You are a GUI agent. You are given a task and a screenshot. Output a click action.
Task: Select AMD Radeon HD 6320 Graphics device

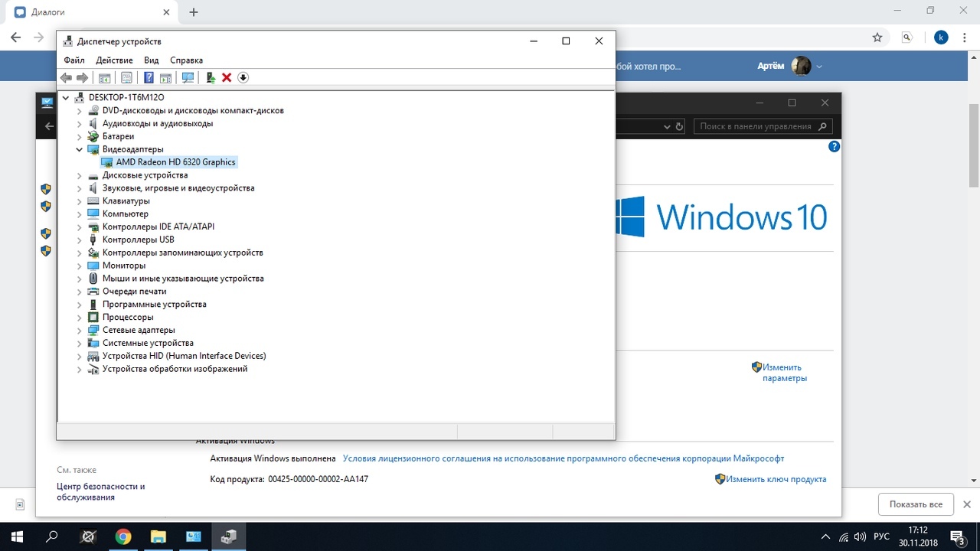pyautogui.click(x=175, y=162)
